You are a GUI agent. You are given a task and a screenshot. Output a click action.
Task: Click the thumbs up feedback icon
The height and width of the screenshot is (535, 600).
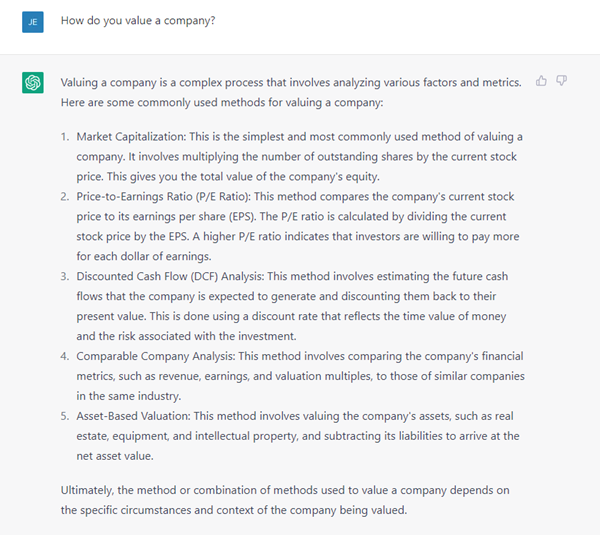(541, 81)
